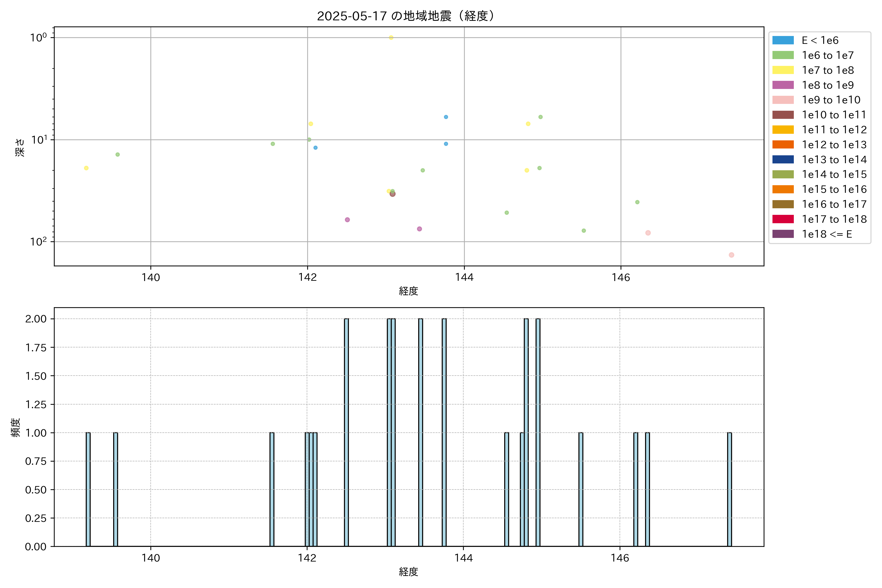The image size is (882, 588).
Task: Click the yellow dot at depth 10^0
Action: 391,37
